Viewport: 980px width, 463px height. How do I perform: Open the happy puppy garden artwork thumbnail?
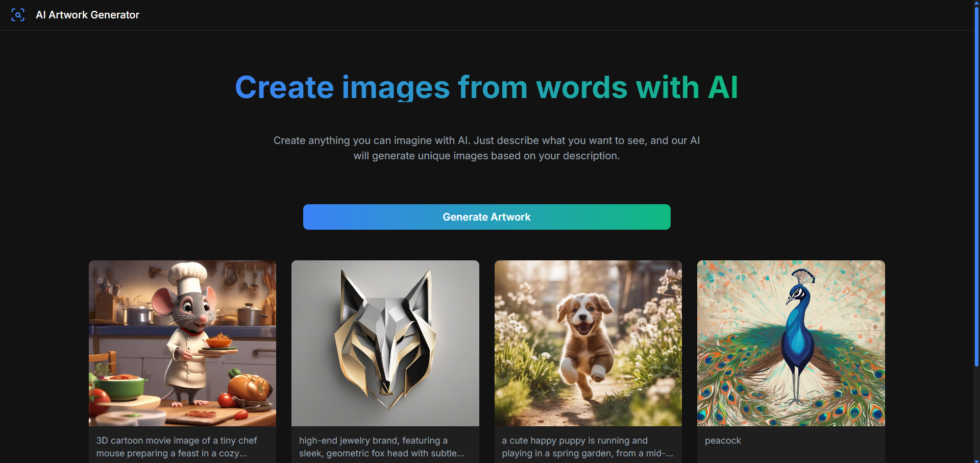(588, 343)
